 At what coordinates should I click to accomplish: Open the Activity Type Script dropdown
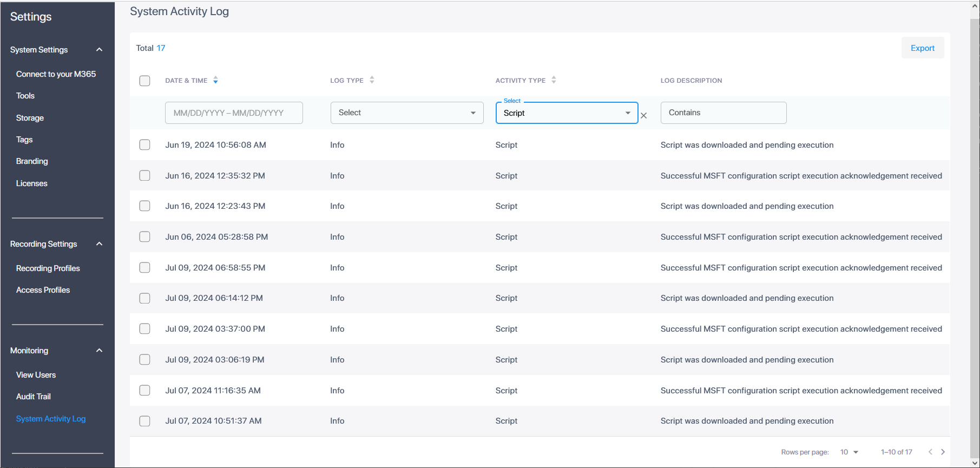[567, 113]
